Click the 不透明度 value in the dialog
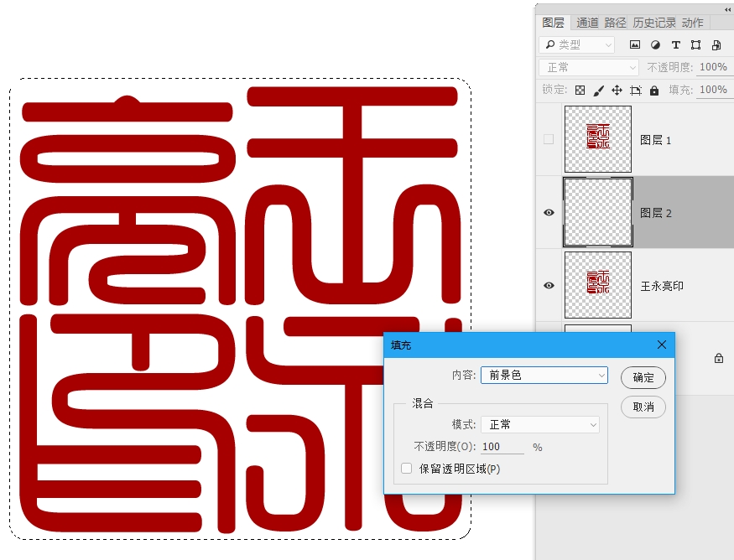The image size is (734, 560). point(497,446)
